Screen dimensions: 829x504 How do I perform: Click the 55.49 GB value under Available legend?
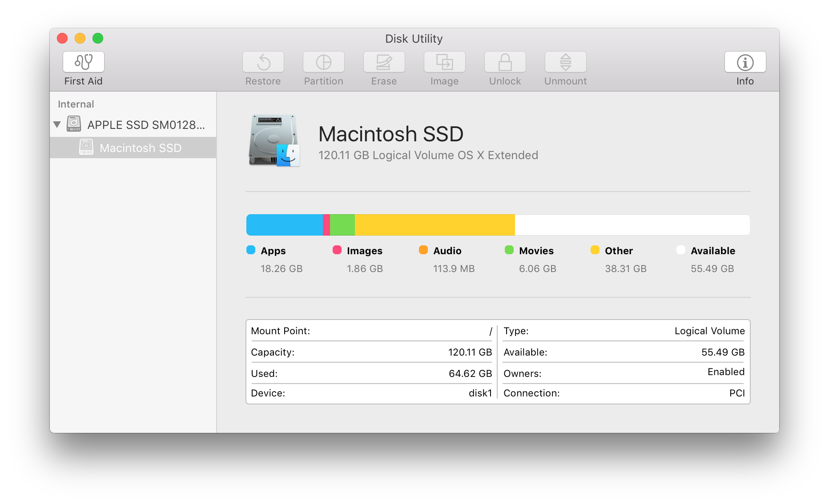point(712,269)
